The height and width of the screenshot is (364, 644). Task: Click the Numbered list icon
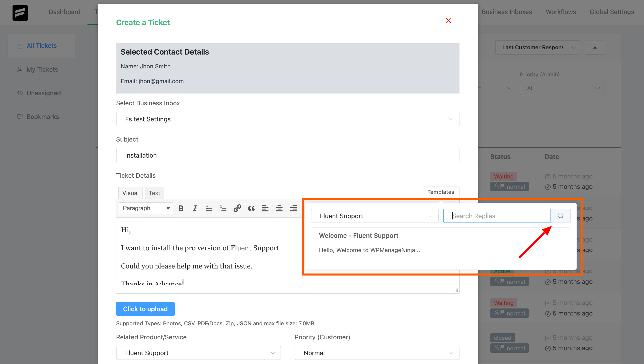tap(223, 208)
